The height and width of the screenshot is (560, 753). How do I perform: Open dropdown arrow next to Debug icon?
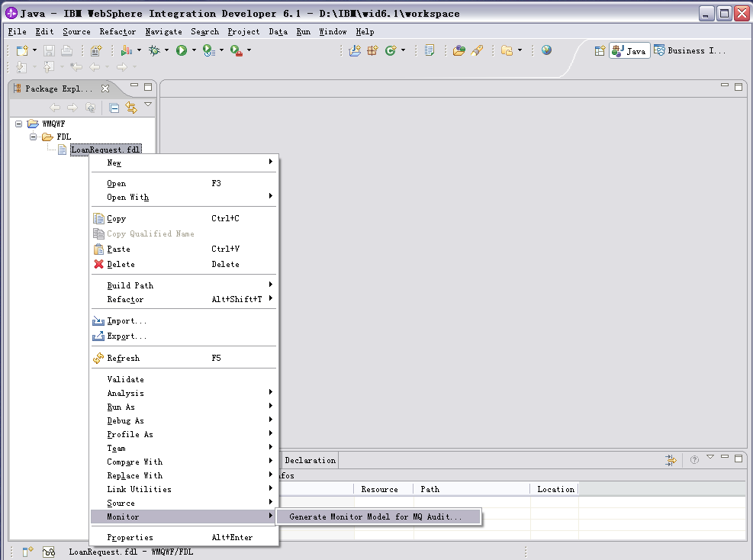166,50
